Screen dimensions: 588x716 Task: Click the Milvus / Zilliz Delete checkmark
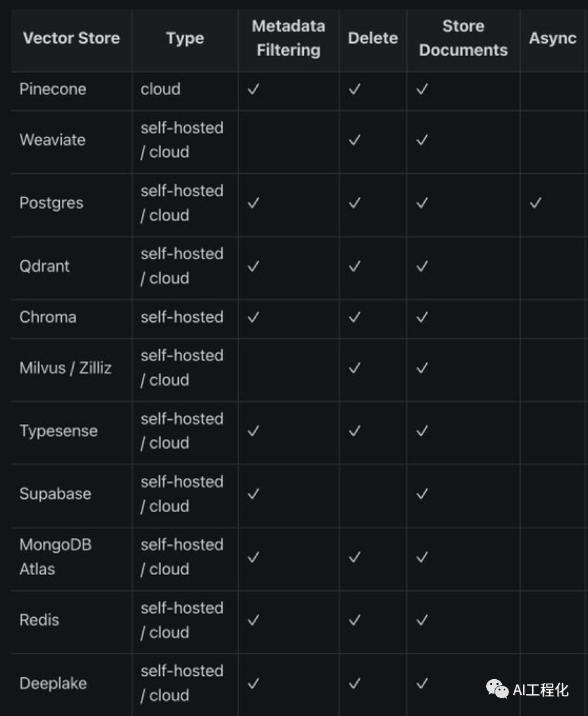point(355,367)
